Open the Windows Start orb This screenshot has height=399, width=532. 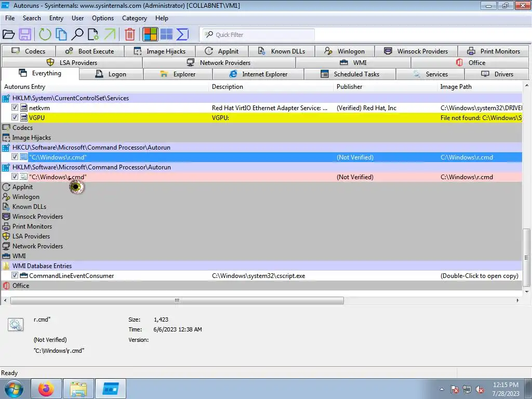[x=14, y=389]
